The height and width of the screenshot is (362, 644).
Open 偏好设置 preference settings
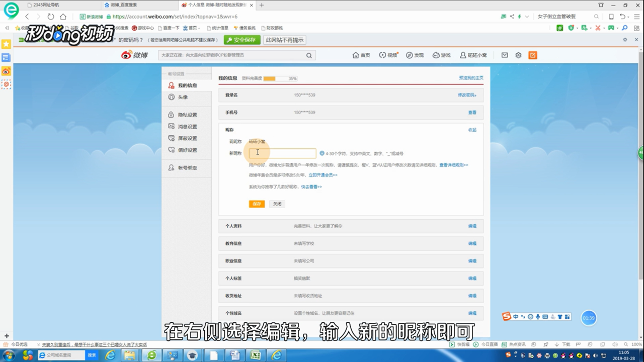click(187, 150)
